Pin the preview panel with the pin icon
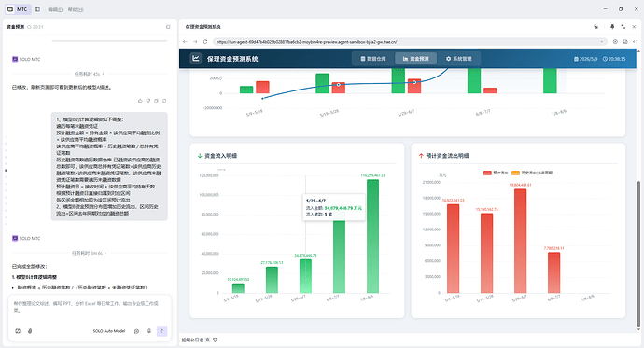The width and height of the screenshot is (644, 348). [612, 27]
